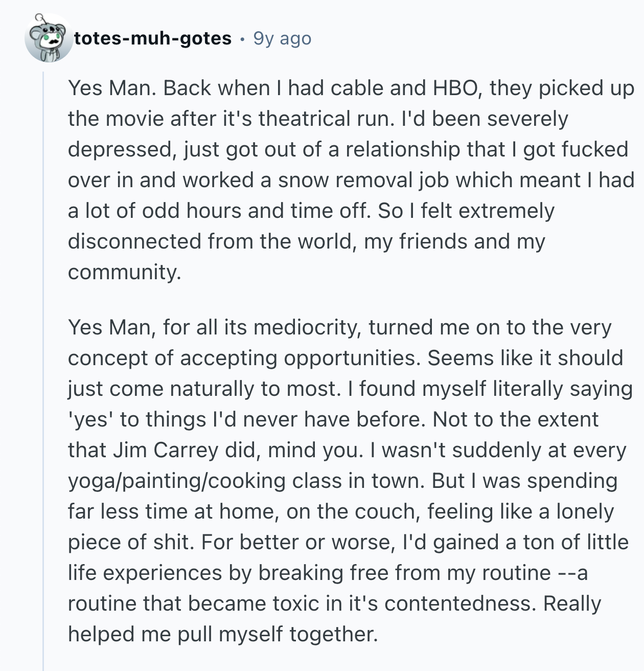The height and width of the screenshot is (671, 644).
Task: Click the '9y ago' comment timestamp
Action: (x=282, y=38)
